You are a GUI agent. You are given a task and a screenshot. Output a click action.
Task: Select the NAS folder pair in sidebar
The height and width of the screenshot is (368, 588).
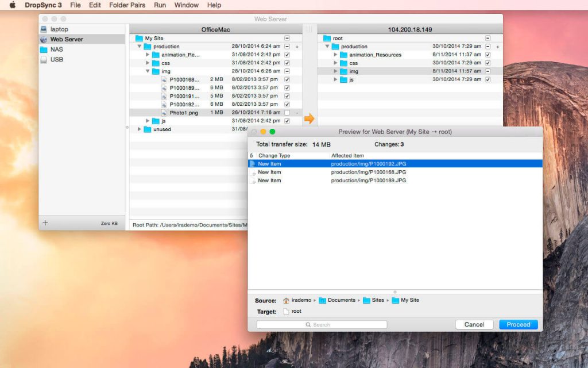(x=56, y=49)
